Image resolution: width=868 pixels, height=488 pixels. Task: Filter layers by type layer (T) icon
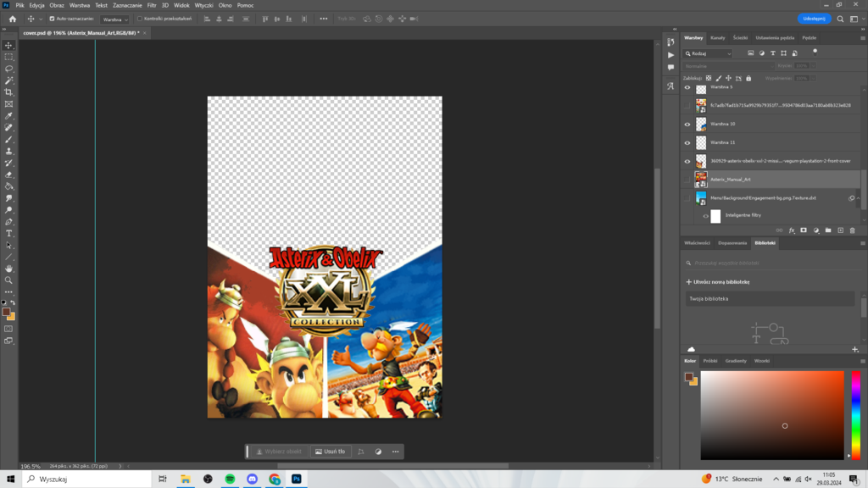[773, 53]
